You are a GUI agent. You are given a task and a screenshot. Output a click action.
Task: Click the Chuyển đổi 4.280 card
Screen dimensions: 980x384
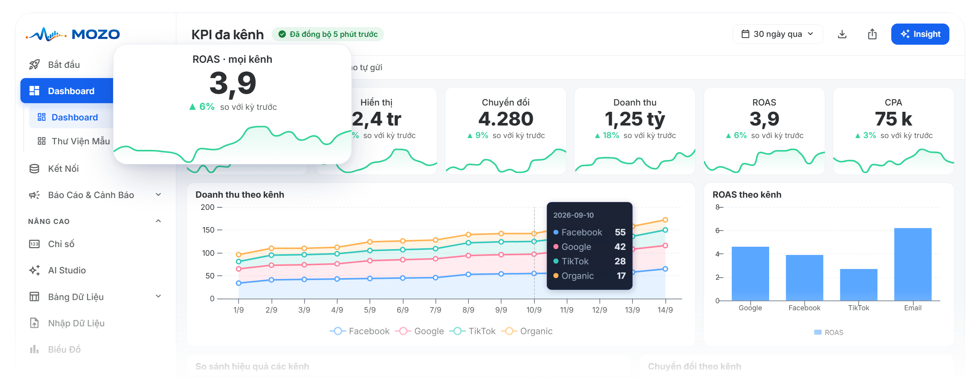[506, 131]
